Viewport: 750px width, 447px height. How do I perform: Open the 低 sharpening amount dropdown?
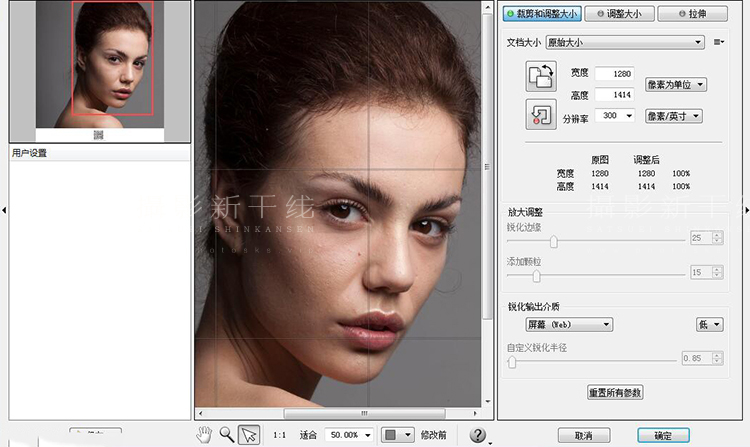point(709,325)
